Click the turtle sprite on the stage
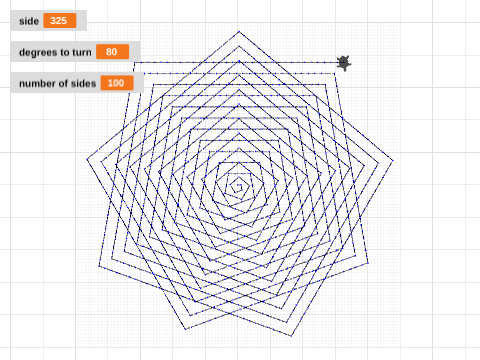 pos(344,63)
